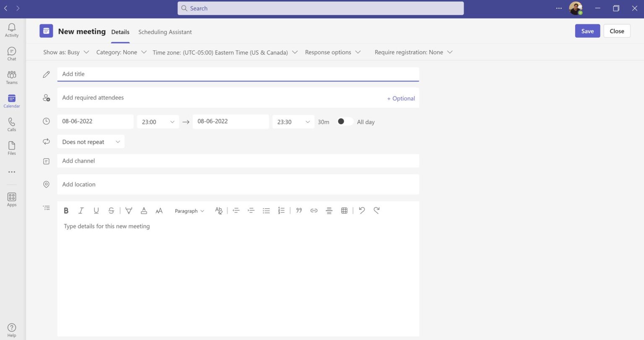Select the Details tab

(x=120, y=32)
